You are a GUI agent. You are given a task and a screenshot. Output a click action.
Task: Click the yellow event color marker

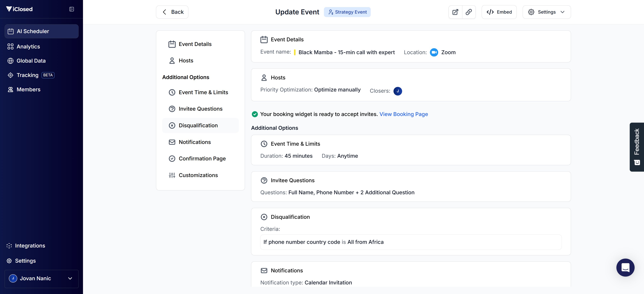[x=295, y=52]
